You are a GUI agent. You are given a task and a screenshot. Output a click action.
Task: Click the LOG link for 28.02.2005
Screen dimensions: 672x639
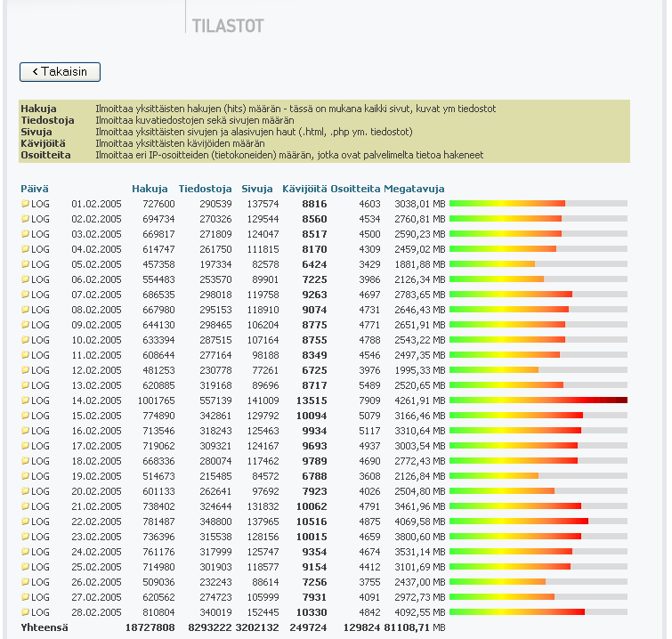[40, 612]
